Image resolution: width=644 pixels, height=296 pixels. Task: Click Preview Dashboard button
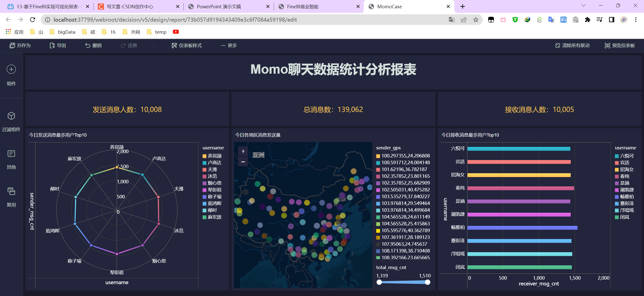pyautogui.click(x=620, y=46)
